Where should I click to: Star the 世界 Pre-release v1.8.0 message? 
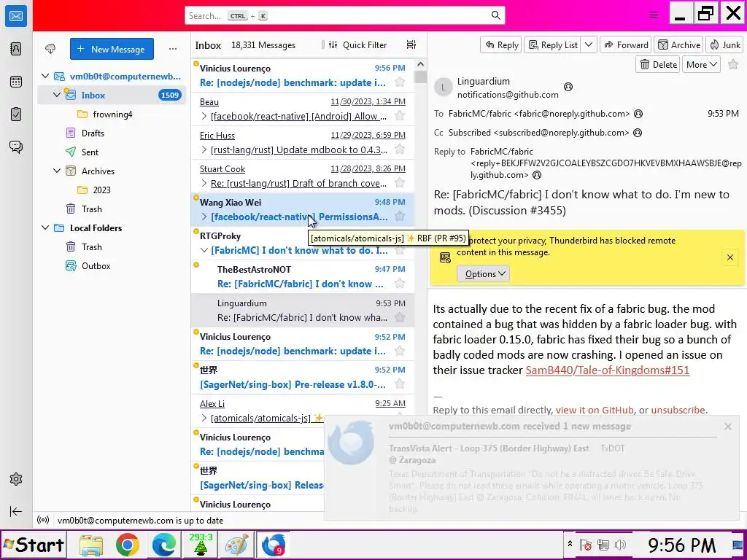pyautogui.click(x=400, y=384)
